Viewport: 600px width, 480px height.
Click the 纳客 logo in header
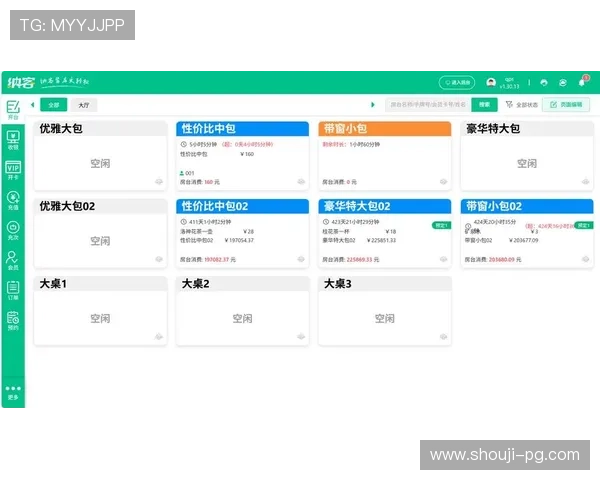click(21, 82)
